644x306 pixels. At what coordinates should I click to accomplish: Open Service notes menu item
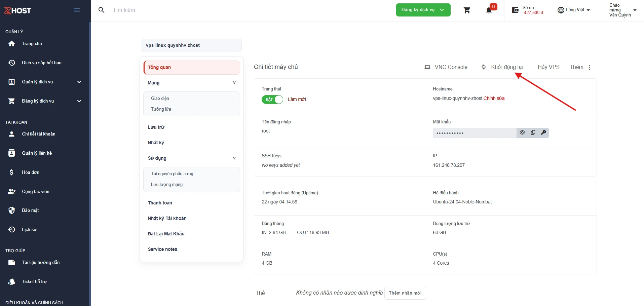click(x=162, y=249)
